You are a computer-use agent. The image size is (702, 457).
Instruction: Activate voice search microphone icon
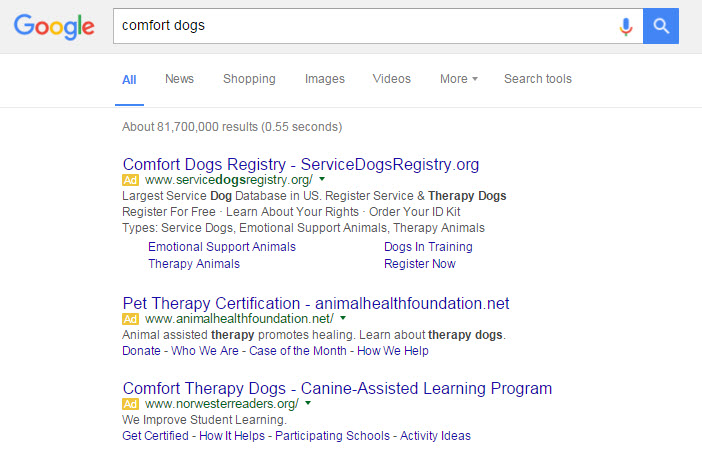625,26
